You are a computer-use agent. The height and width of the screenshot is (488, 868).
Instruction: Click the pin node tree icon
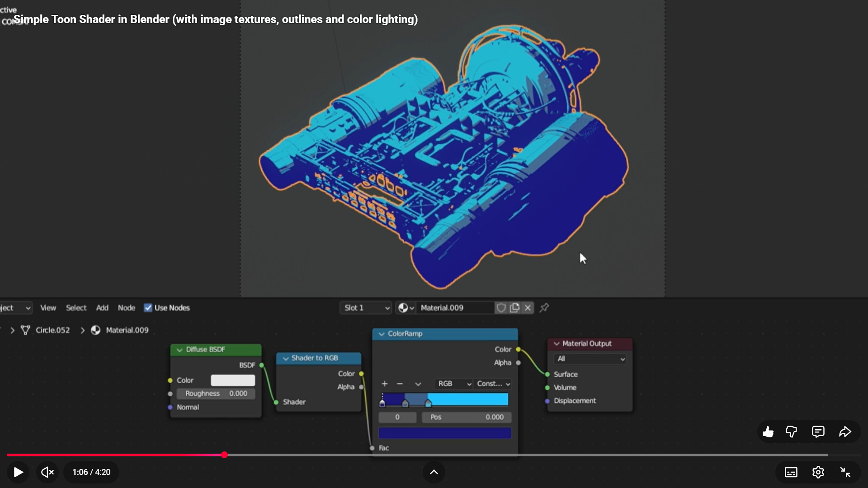tap(544, 308)
